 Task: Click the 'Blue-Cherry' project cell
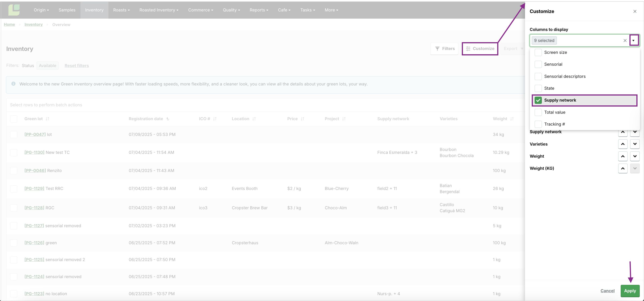click(337, 189)
